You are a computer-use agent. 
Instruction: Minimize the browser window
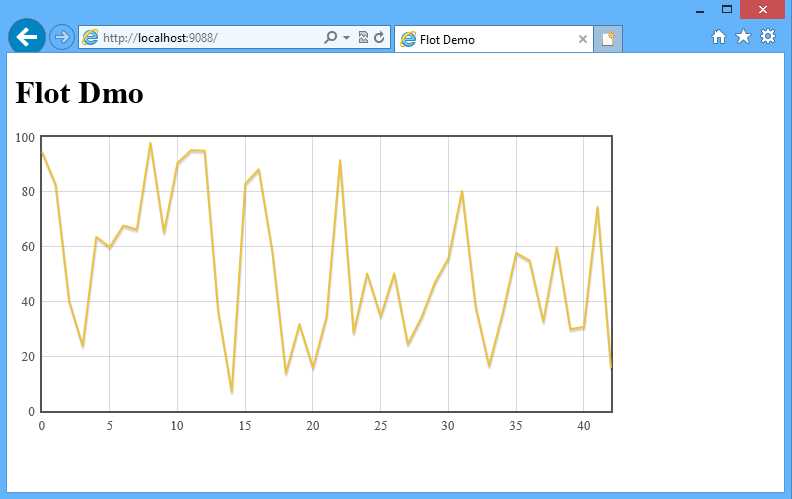(x=700, y=10)
